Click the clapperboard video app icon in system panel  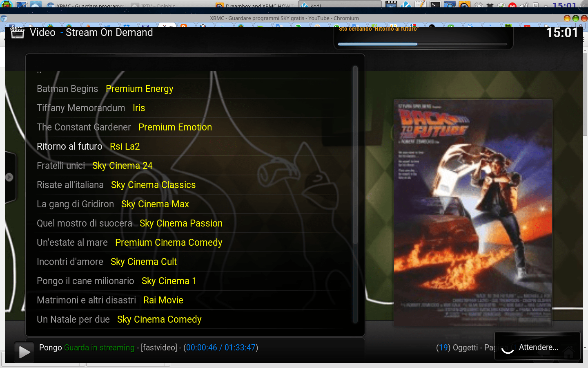pyautogui.click(x=391, y=4)
